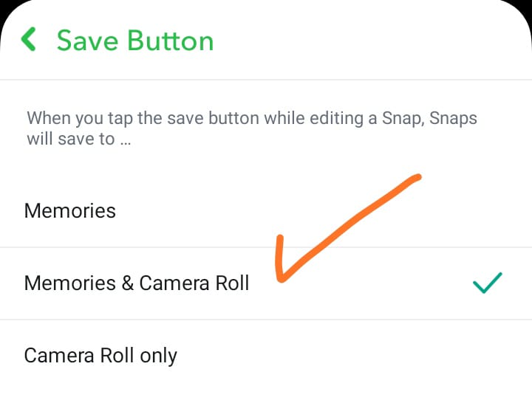
Task: Select Camera Roll only option
Action: coord(266,356)
